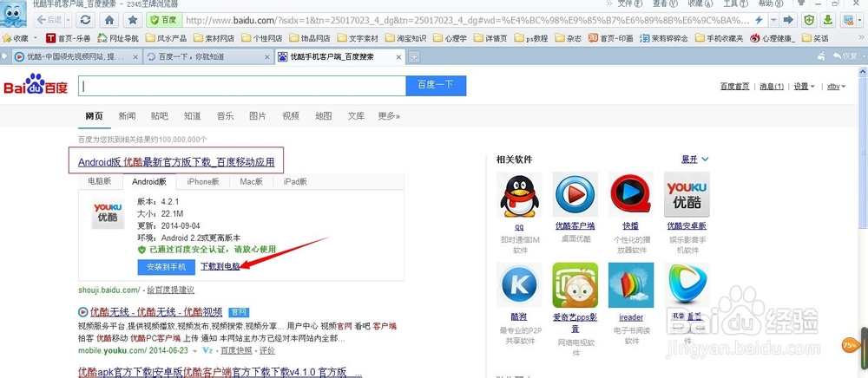Open the 手机收藏夹 bookmark folder
This screenshot has width=868, height=378.
tap(719, 39)
